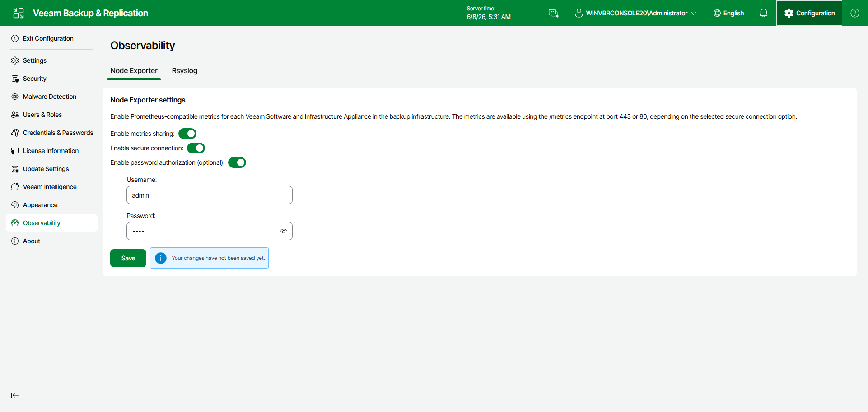
Task: Show password with eye icon
Action: (284, 231)
